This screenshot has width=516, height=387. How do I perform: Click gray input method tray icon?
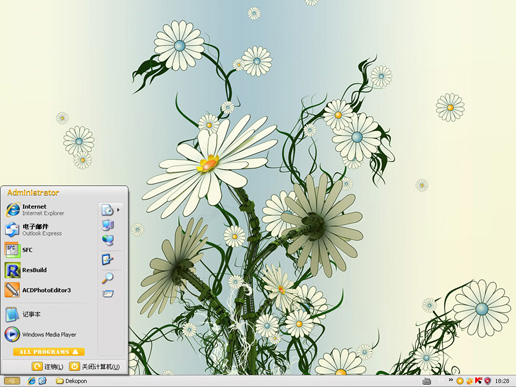(x=427, y=381)
